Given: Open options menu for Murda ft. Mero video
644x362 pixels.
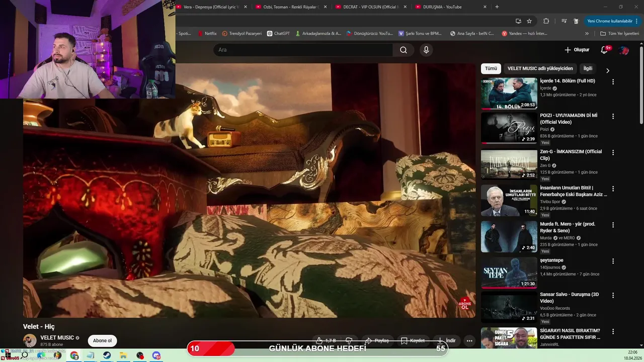Looking at the screenshot, I should pos(613,225).
